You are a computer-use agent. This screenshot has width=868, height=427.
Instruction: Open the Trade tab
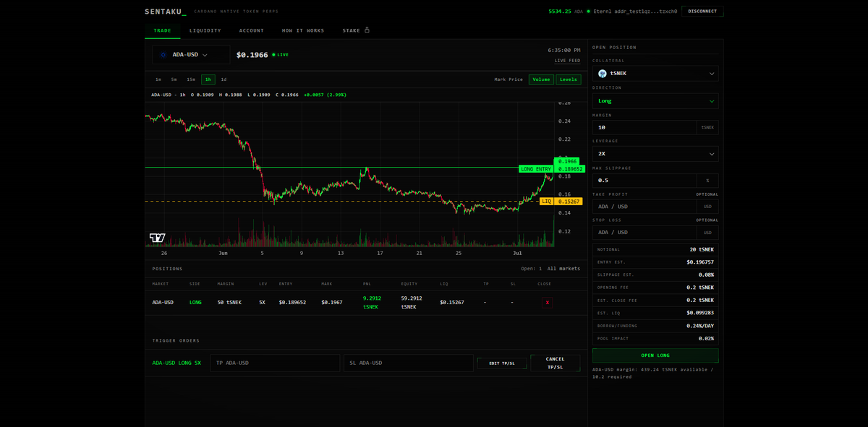pyautogui.click(x=162, y=30)
